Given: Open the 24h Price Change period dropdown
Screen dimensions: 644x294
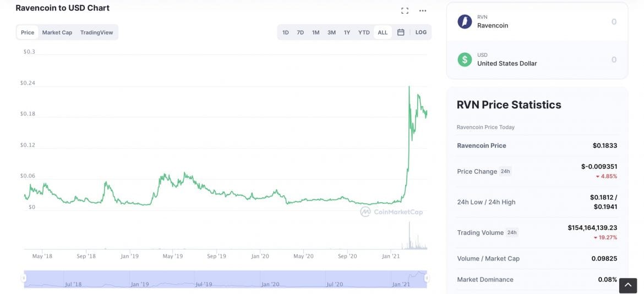Looking at the screenshot, I should point(505,171).
